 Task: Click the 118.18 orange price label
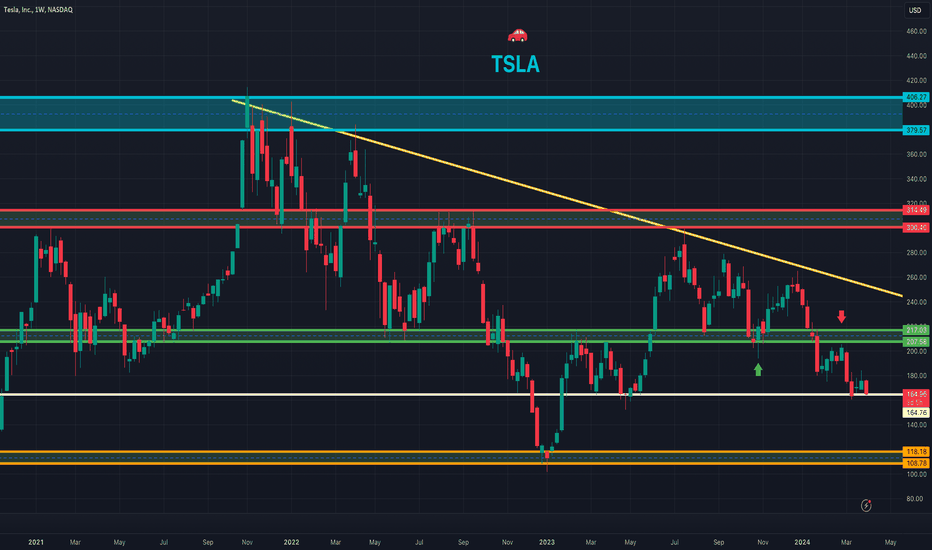[916, 451]
